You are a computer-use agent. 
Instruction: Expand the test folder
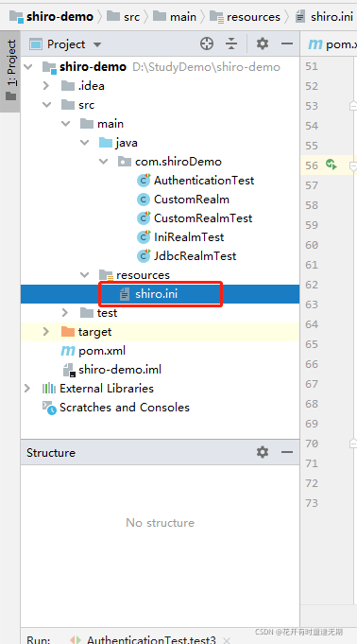[x=65, y=313]
